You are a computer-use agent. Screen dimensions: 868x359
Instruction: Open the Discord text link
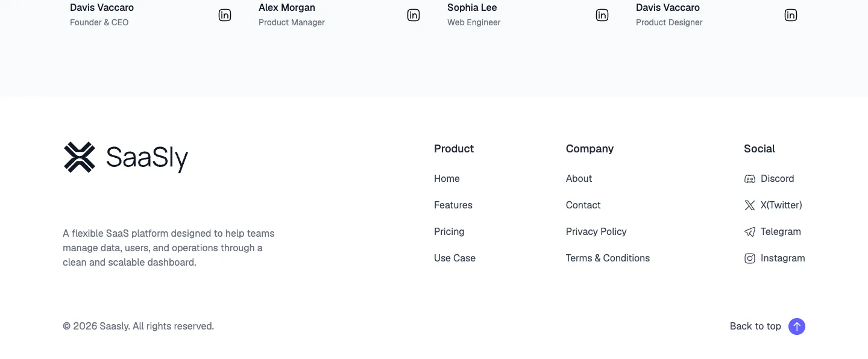pos(777,179)
